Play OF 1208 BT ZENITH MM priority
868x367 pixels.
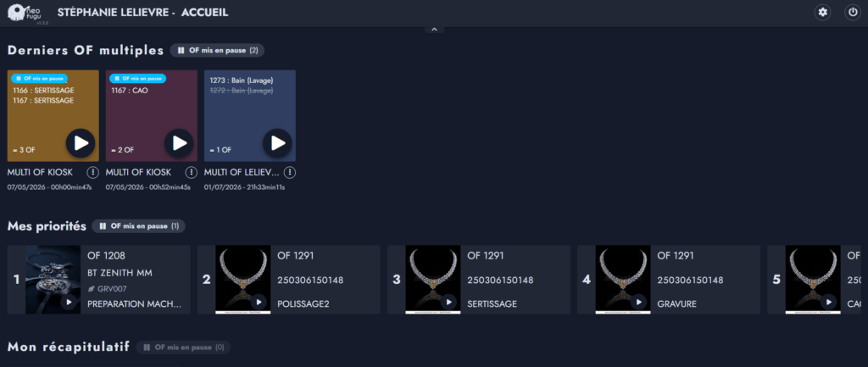click(69, 303)
